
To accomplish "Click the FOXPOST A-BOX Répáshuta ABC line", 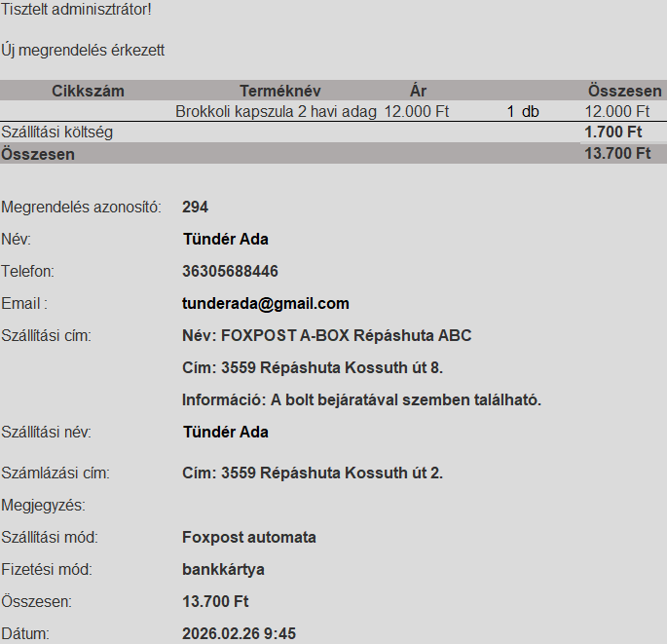I will (326, 336).
